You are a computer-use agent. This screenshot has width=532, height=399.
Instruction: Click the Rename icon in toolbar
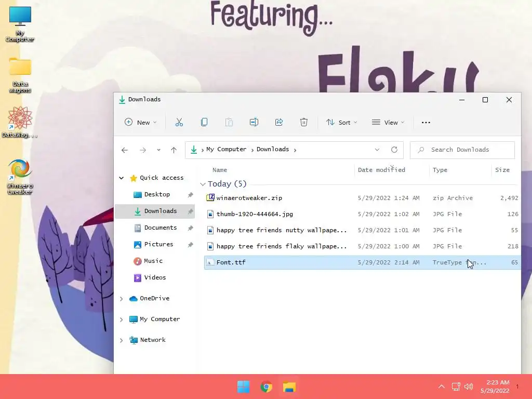click(x=254, y=123)
